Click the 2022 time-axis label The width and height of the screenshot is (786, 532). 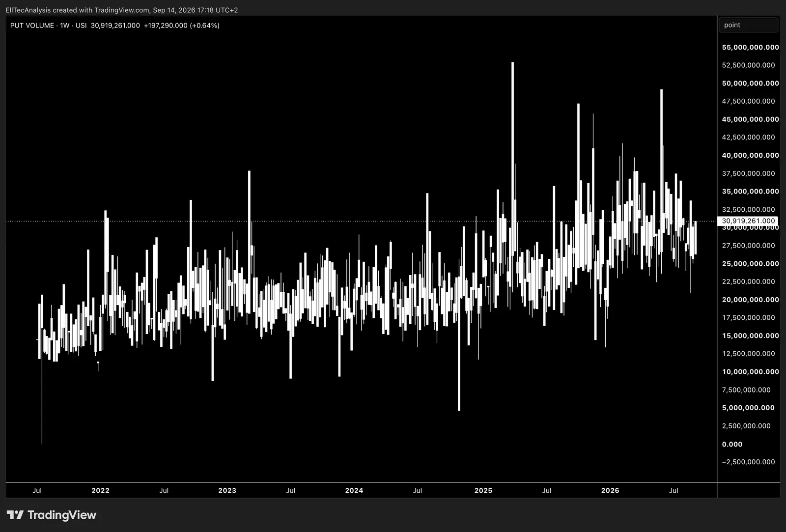click(101, 490)
